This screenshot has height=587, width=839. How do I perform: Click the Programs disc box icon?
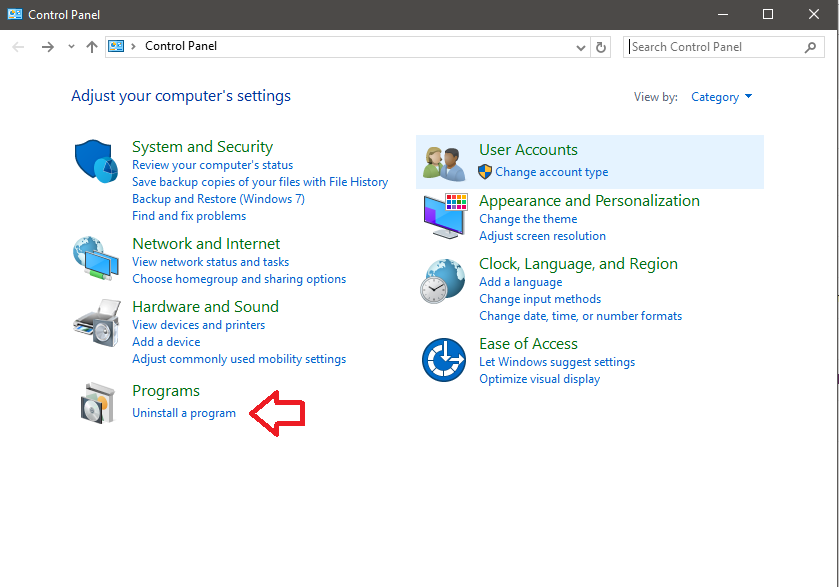(97, 403)
